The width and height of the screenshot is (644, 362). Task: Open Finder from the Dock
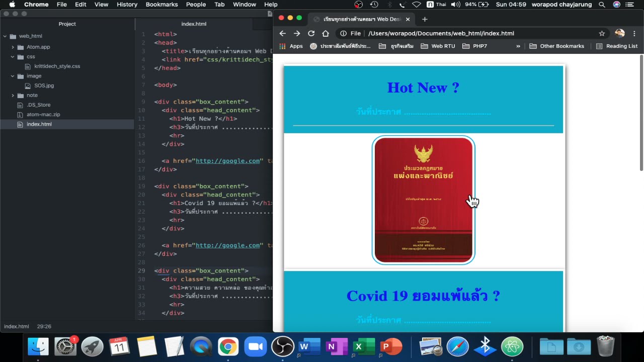click(x=38, y=346)
